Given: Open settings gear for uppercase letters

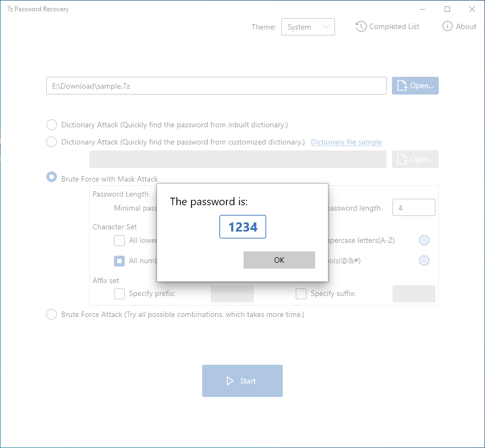Looking at the screenshot, I should tap(424, 240).
